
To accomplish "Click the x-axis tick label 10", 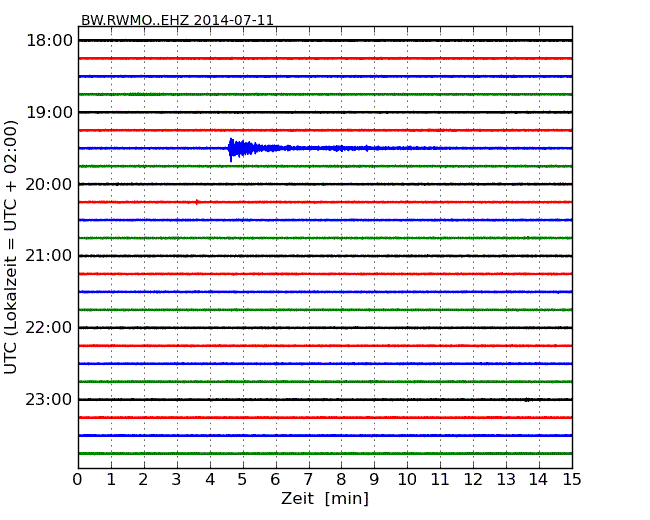I will (x=407, y=480).
